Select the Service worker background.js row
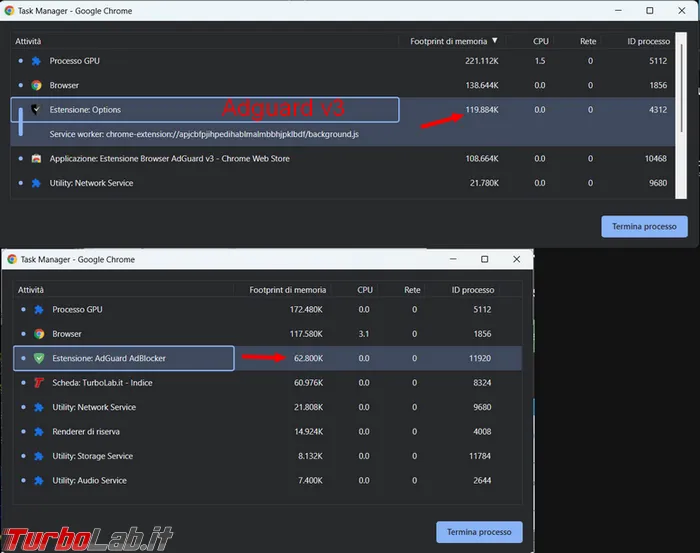Image resolution: width=700 pixels, height=553 pixels. [342, 134]
